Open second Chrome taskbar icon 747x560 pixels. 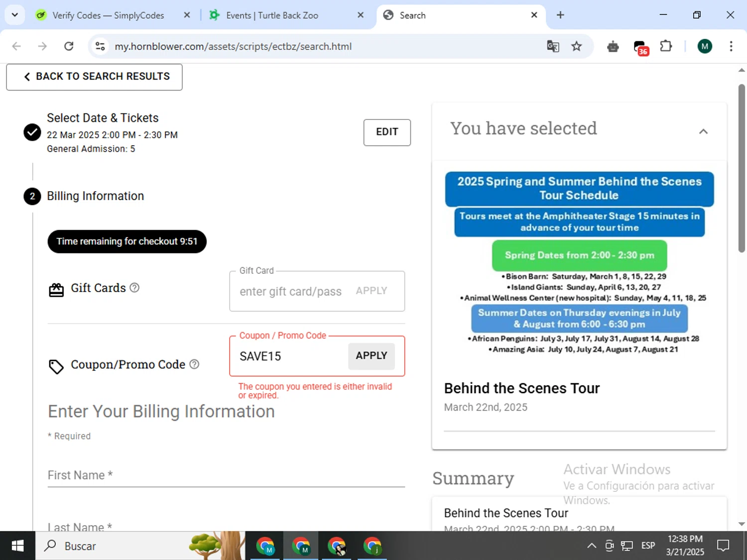[x=301, y=546]
